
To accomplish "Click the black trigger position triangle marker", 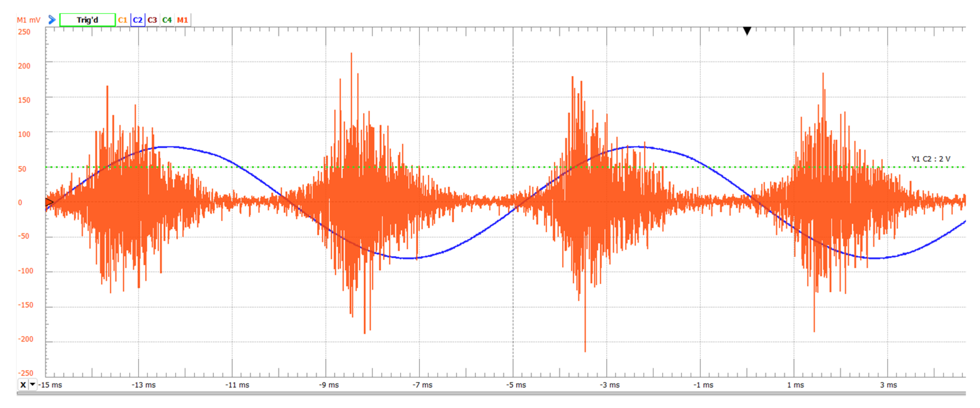I will [747, 31].
